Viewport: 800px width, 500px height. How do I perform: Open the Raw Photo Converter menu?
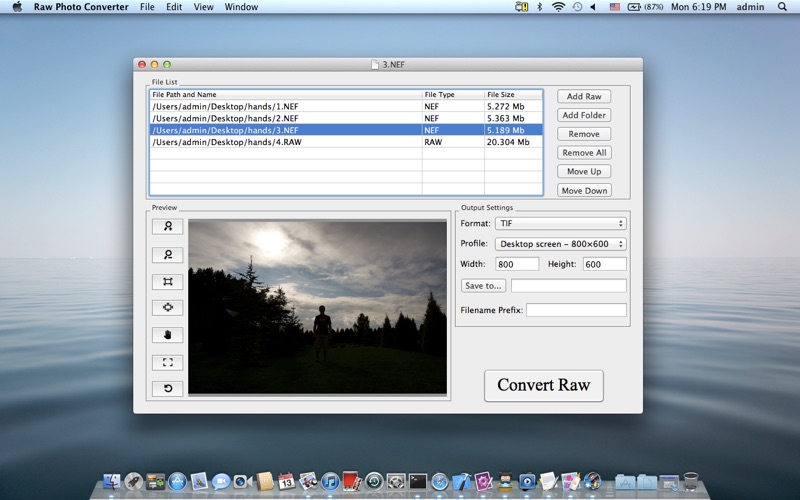[x=81, y=7]
